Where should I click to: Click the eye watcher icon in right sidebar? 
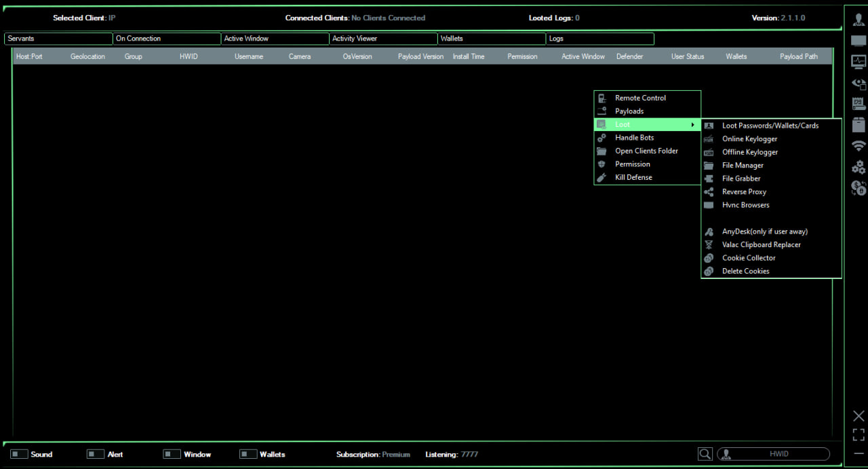point(859,83)
